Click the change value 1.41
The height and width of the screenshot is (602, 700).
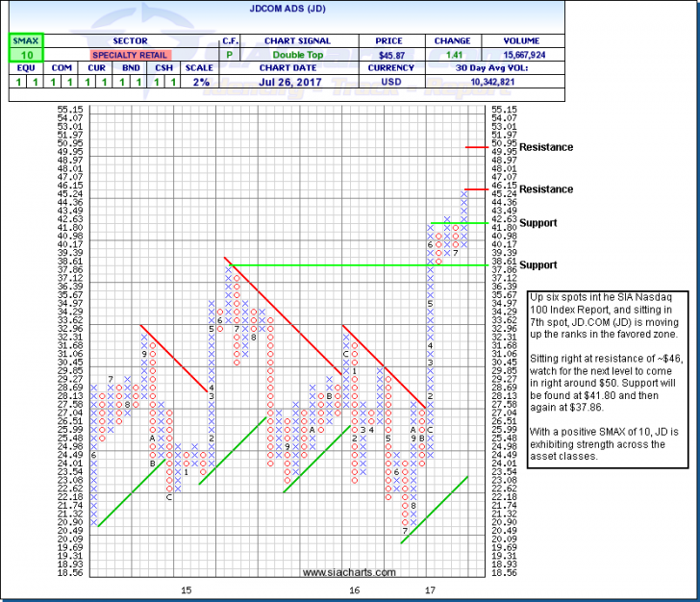pos(451,56)
